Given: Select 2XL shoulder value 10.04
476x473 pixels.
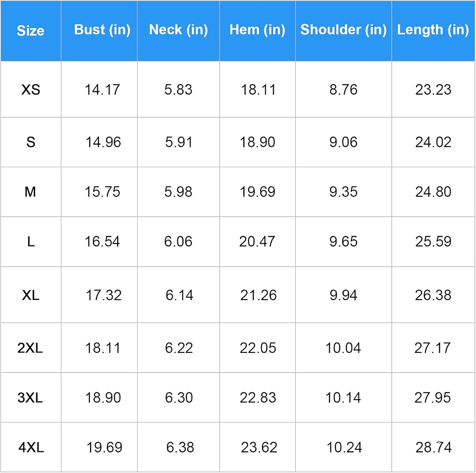Looking at the screenshot, I should click(x=343, y=348).
